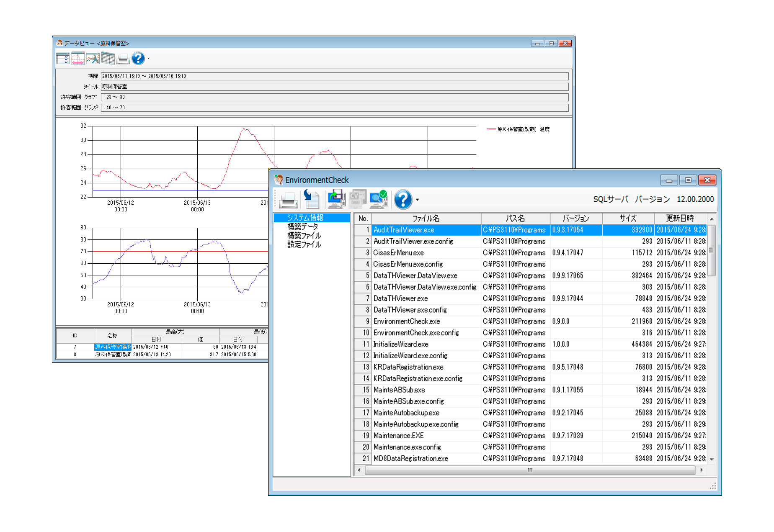Click the grayed CSV icon in EnvironmentCheck
The image size is (774, 532).
[x=357, y=200]
